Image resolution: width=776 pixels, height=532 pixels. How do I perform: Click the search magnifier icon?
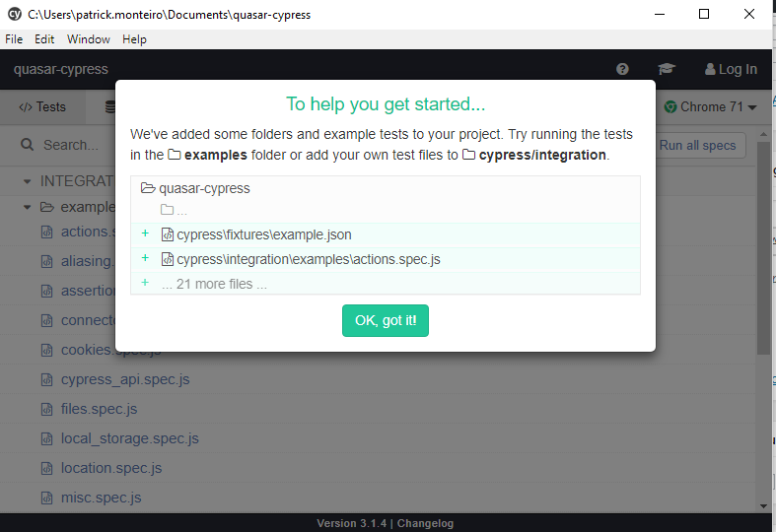pyautogui.click(x=28, y=145)
